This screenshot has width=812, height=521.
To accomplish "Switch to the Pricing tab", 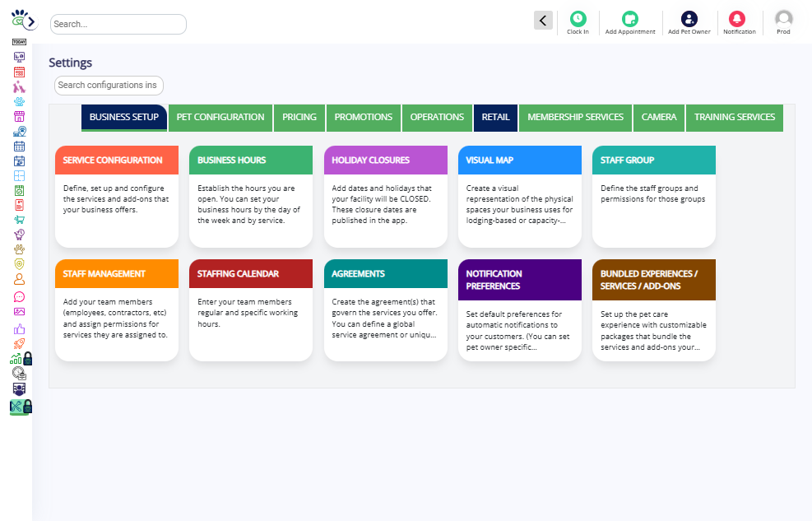I will coord(299,118).
